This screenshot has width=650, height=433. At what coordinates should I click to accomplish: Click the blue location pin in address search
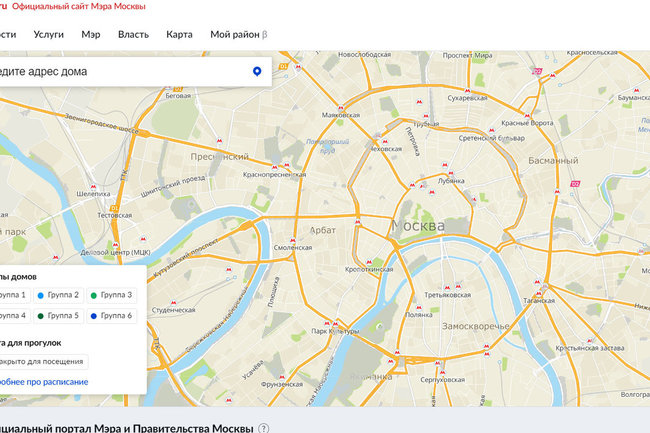pos(257,72)
